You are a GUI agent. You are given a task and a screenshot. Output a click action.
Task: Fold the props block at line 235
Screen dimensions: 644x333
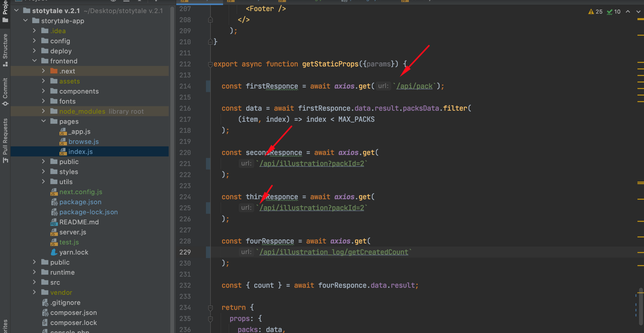pos(210,319)
